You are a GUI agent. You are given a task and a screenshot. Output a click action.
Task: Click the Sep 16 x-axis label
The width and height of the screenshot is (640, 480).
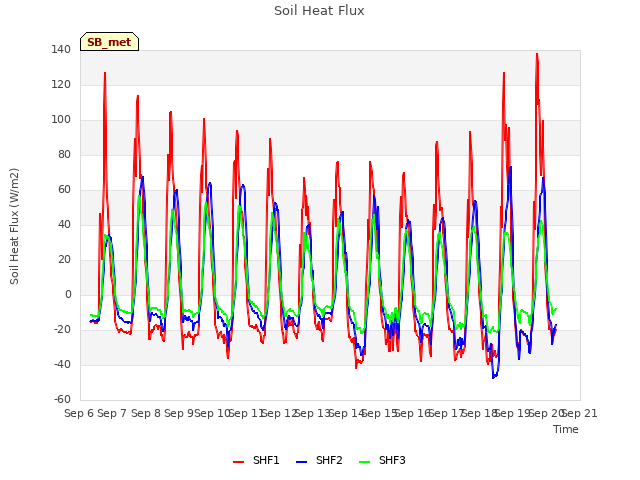click(412, 413)
